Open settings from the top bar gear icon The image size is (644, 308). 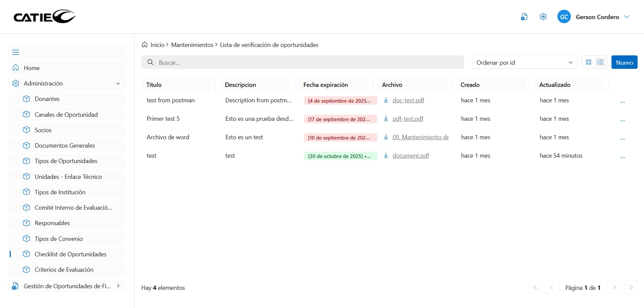(x=543, y=16)
